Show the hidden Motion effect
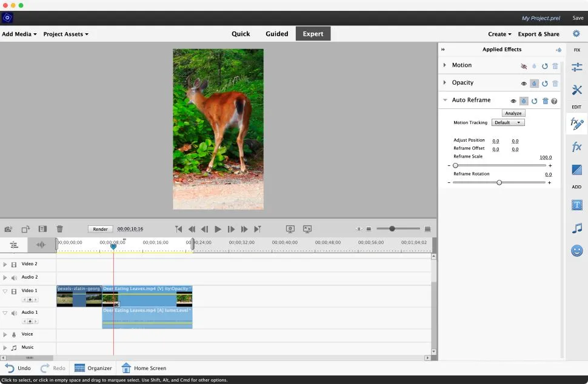Screen dimensions: 588x384 (x=524, y=66)
